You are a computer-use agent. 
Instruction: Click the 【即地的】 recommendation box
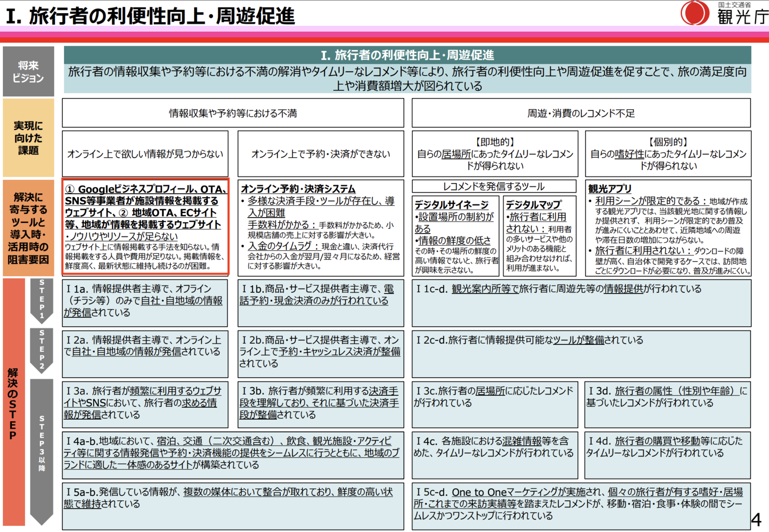click(495, 154)
